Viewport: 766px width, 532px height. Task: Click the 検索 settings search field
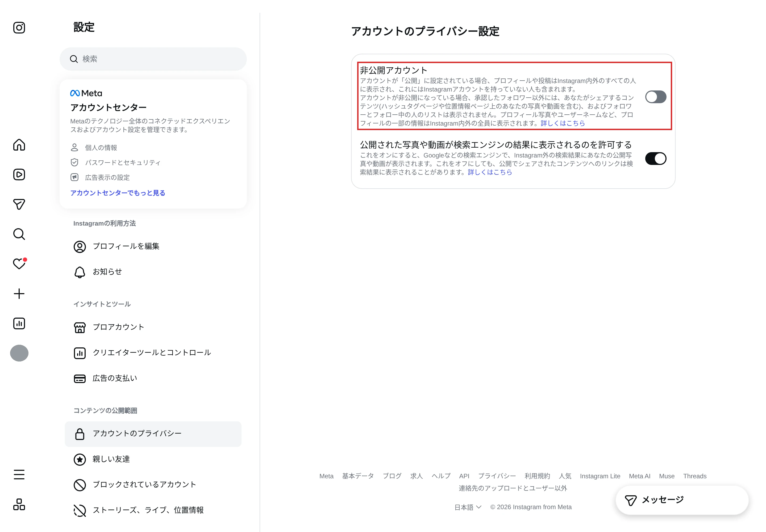(153, 59)
